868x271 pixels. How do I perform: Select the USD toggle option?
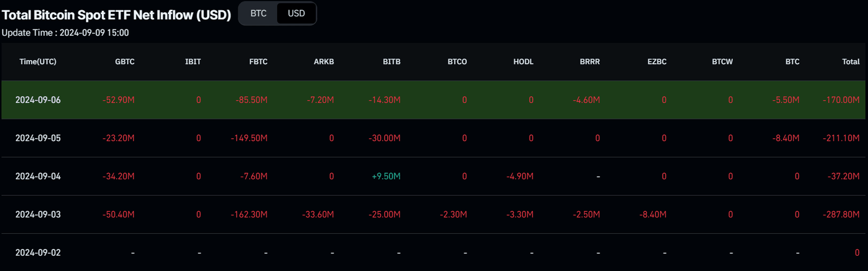tap(296, 14)
